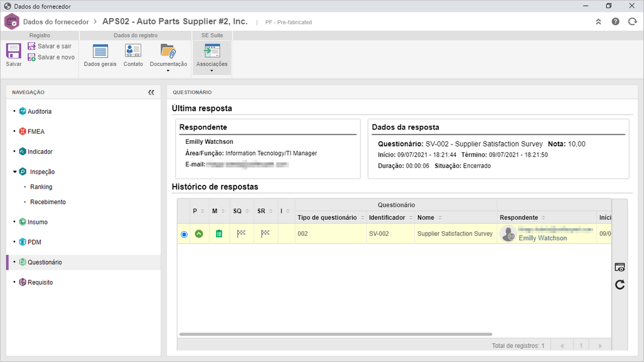Click the Insumo icon
Image resolution: width=644 pixels, height=362 pixels.
click(x=23, y=222)
